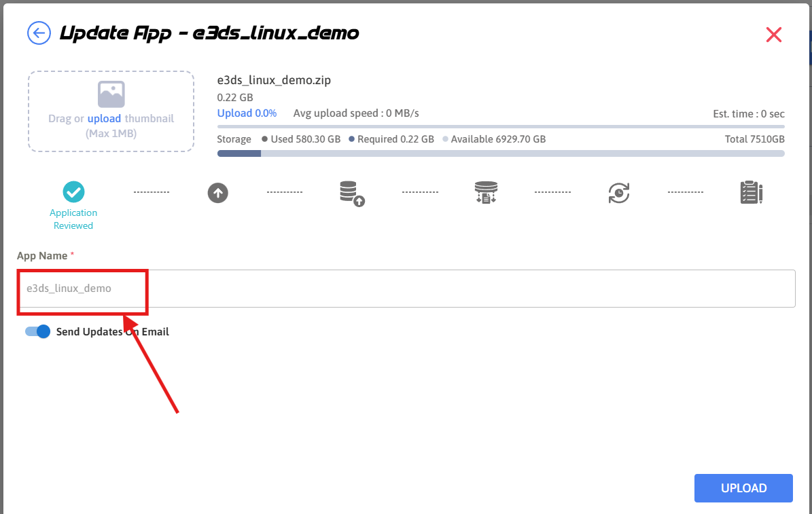The width and height of the screenshot is (812, 514).
Task: Click the upload arrow step icon
Action: (217, 194)
